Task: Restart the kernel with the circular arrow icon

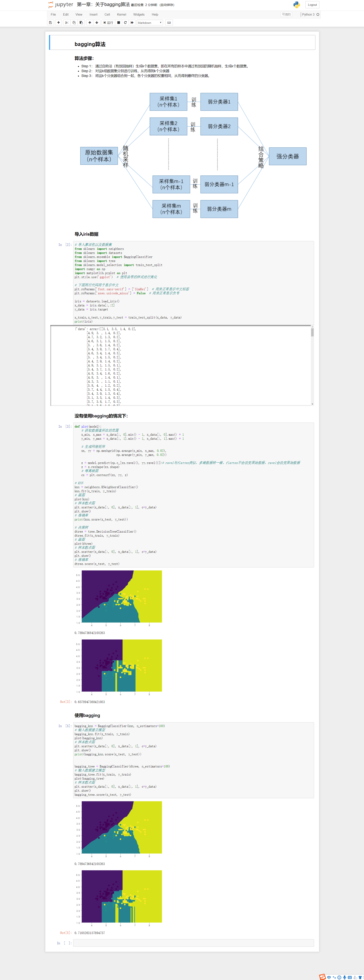Action: click(125, 23)
